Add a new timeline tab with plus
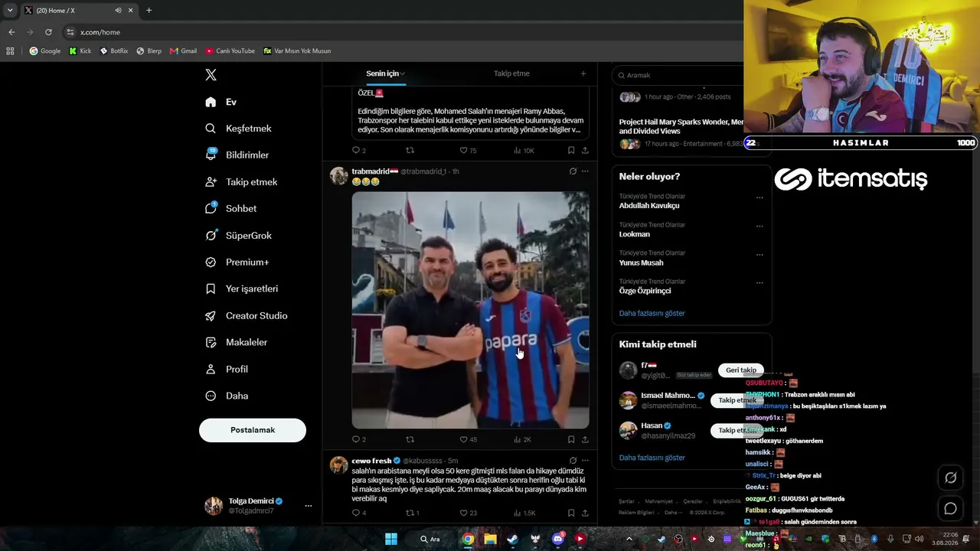 pyautogui.click(x=583, y=73)
